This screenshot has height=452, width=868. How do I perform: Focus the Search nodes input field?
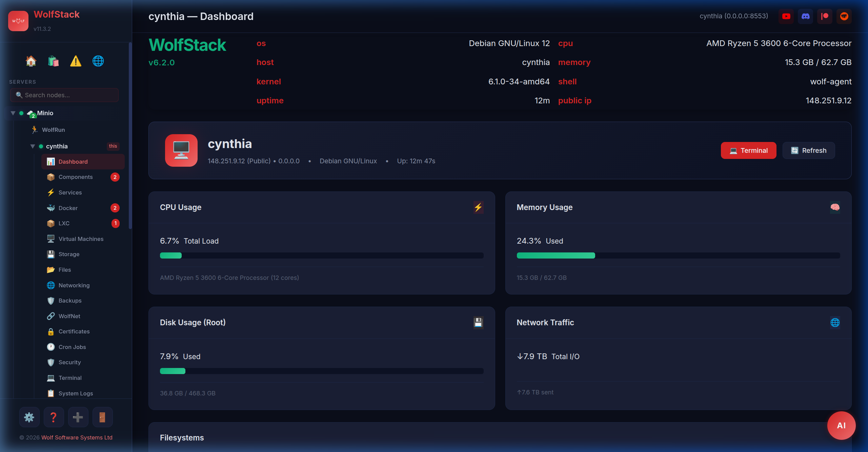(x=64, y=95)
